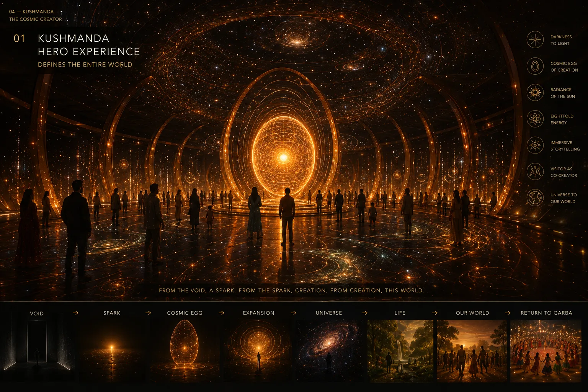Open the Life forest waterfall thumbnail

[400, 351]
